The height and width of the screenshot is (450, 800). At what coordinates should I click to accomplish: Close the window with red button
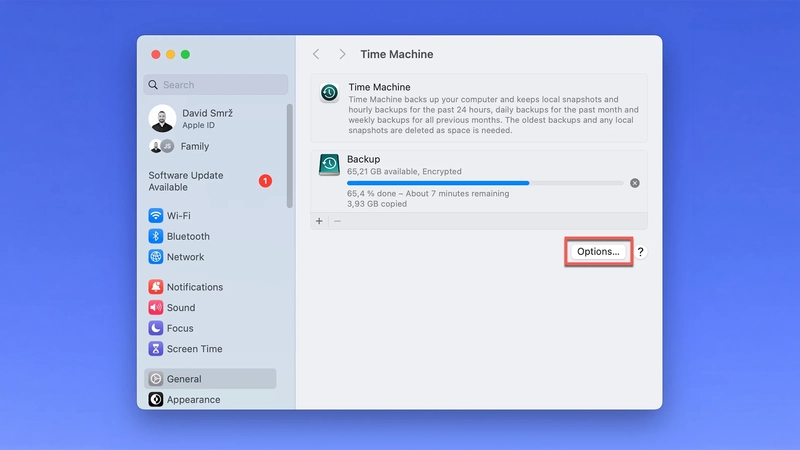coord(156,55)
